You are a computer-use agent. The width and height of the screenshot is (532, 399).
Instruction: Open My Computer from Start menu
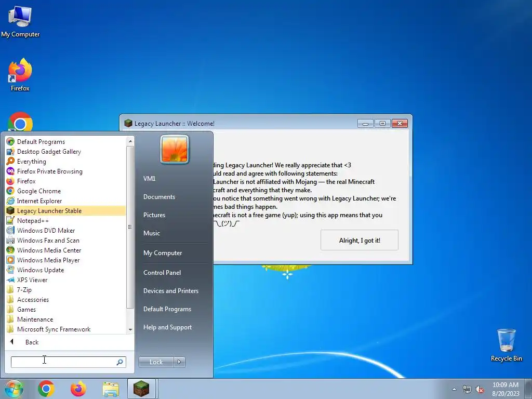[163, 253]
